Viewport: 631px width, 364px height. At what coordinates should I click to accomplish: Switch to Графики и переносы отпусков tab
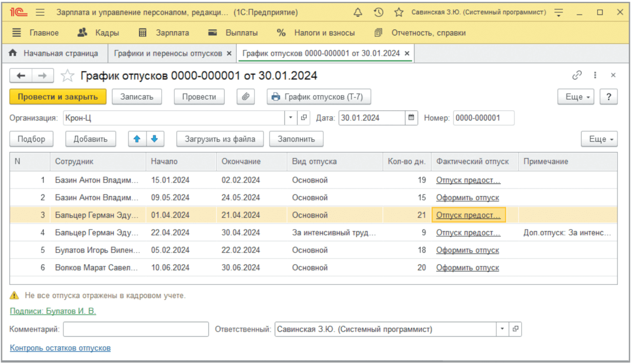[167, 53]
